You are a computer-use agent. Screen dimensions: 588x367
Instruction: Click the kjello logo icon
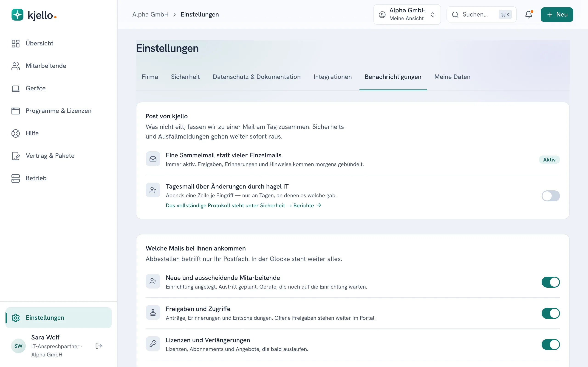pos(17,15)
